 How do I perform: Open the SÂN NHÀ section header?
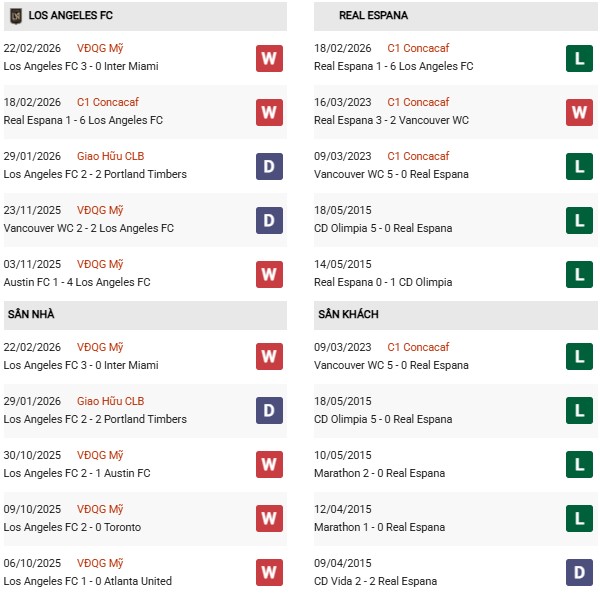31,314
